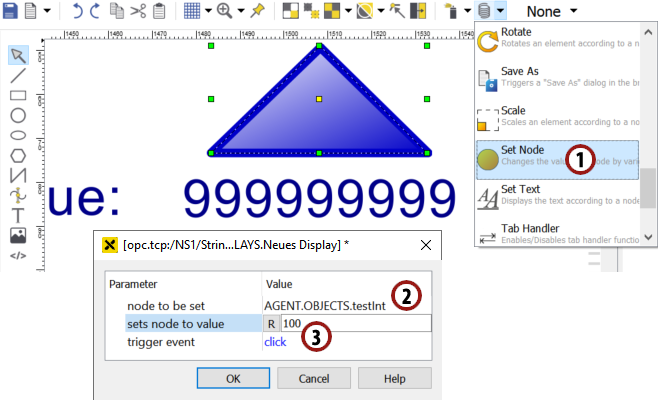This screenshot has height=401, width=660.
Task: Expand the grid options dropdown arrow
Action: pyautogui.click(x=207, y=12)
